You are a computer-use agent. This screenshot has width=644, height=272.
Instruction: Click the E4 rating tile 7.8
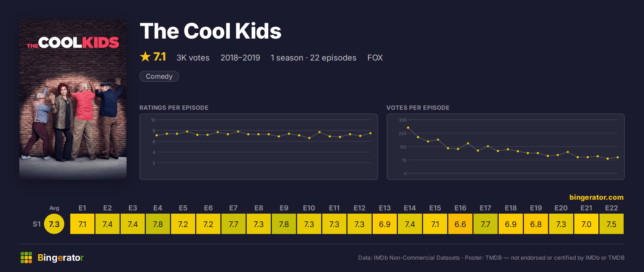(158, 224)
